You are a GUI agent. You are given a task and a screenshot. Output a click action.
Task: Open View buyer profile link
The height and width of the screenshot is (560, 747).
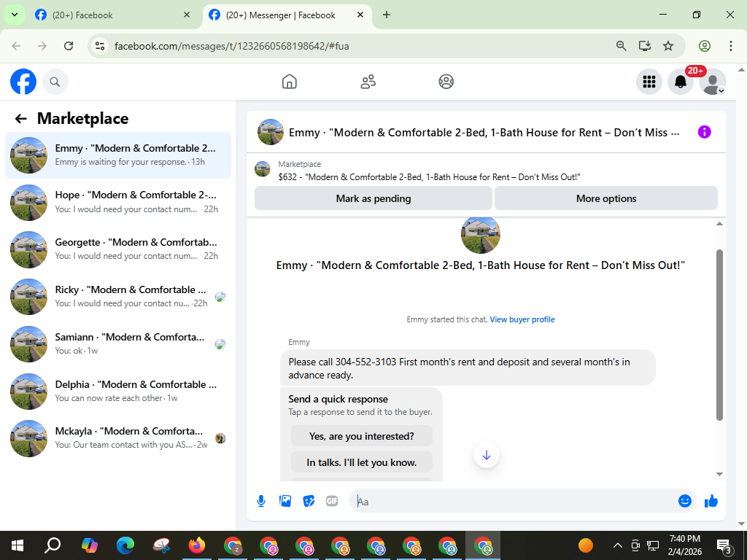coord(522,319)
